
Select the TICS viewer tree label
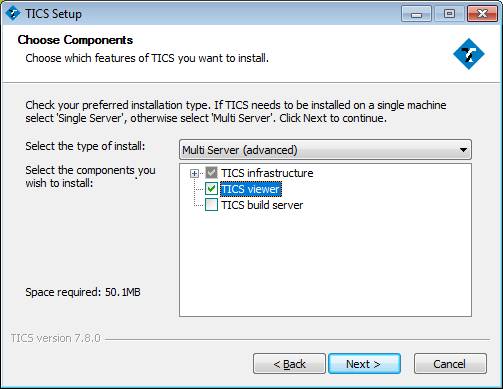251,189
